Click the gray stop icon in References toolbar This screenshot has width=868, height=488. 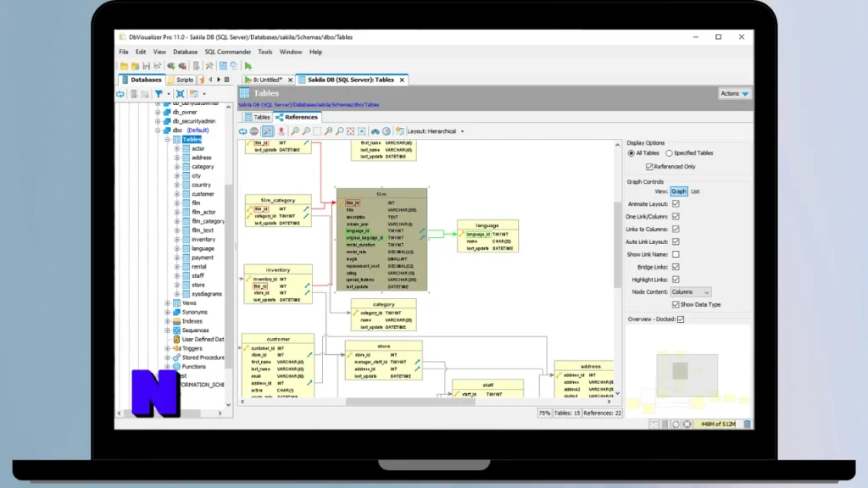(x=254, y=131)
